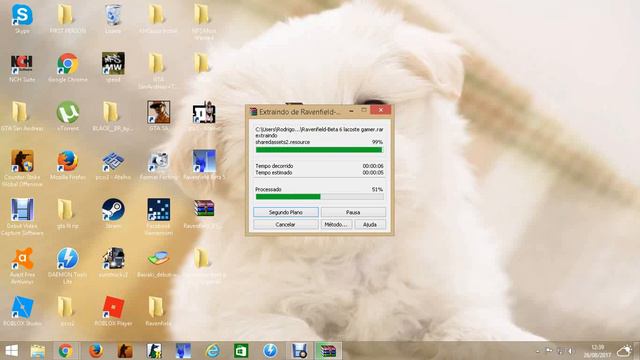
Task: Select the Ravenfield Beta 5 desktop shortcut
Action: (204, 165)
